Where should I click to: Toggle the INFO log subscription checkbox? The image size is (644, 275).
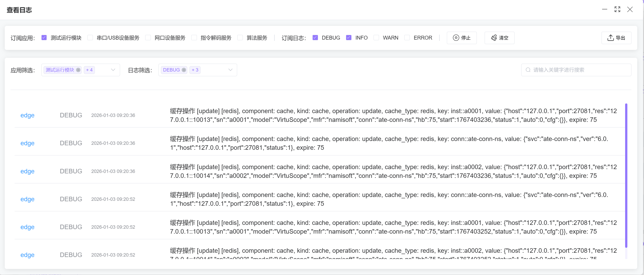click(x=349, y=38)
